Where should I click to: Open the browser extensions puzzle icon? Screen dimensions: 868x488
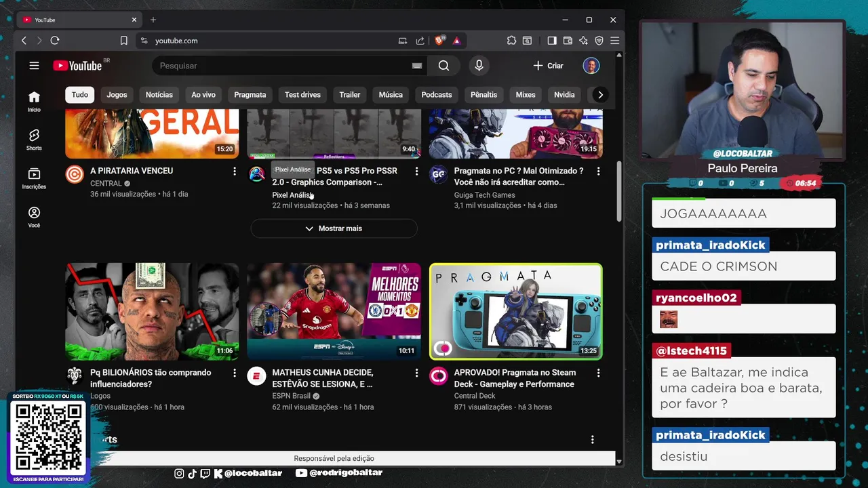click(x=511, y=41)
